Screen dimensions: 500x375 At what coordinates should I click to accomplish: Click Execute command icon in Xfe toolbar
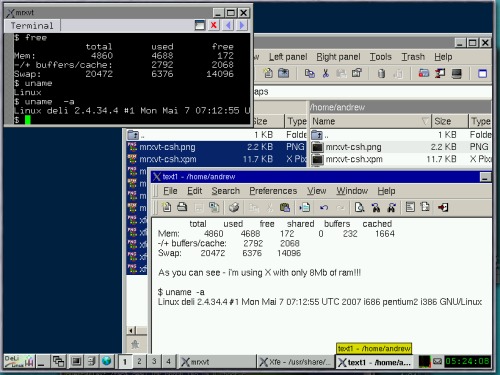coord(440,73)
